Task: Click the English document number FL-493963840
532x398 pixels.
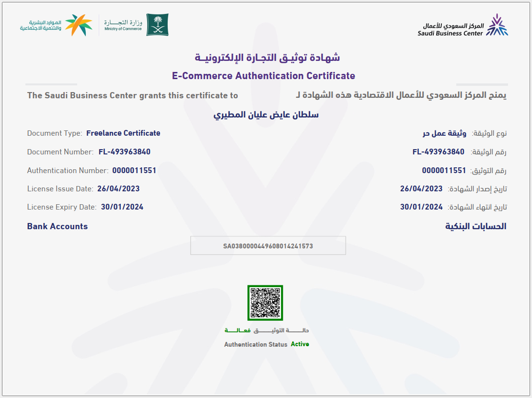Action: point(125,152)
